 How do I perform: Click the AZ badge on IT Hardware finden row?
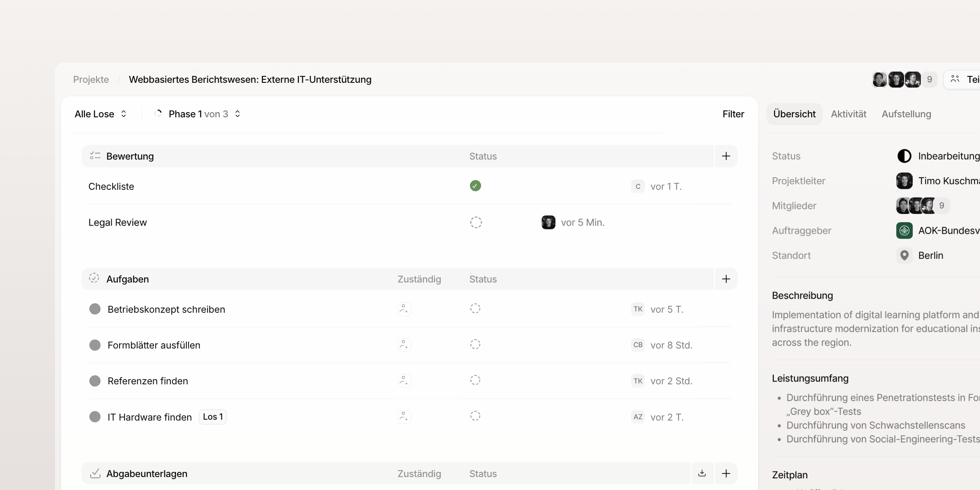(x=638, y=417)
